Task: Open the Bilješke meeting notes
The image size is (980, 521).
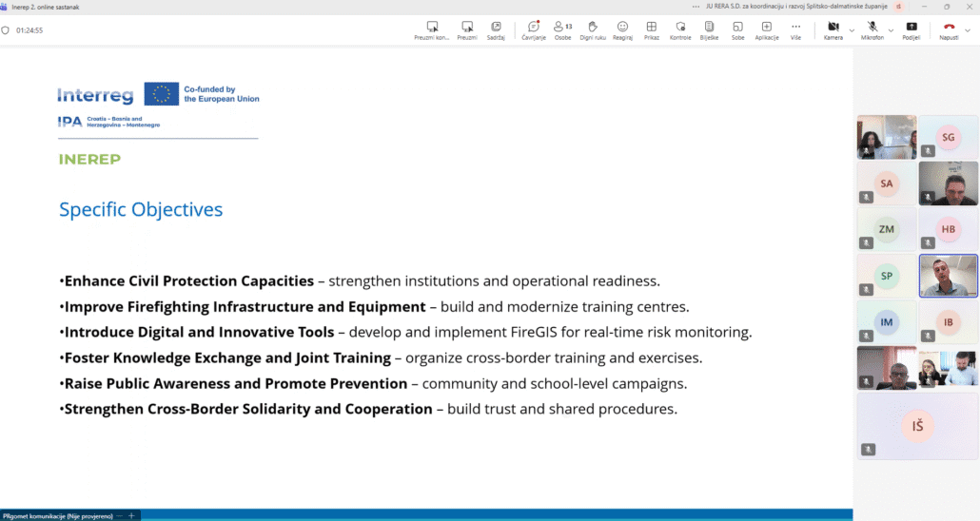Action: [709, 29]
